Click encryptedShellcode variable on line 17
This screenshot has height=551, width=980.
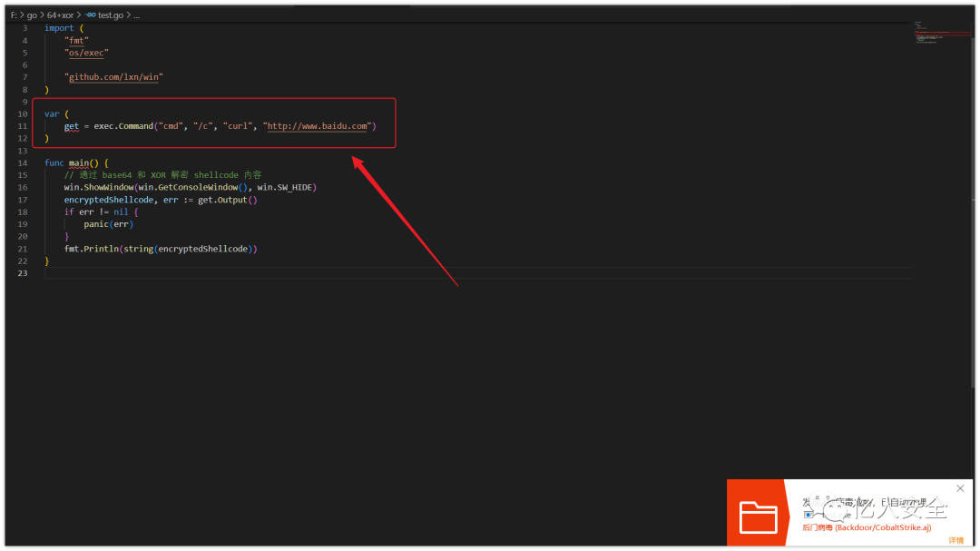click(109, 200)
